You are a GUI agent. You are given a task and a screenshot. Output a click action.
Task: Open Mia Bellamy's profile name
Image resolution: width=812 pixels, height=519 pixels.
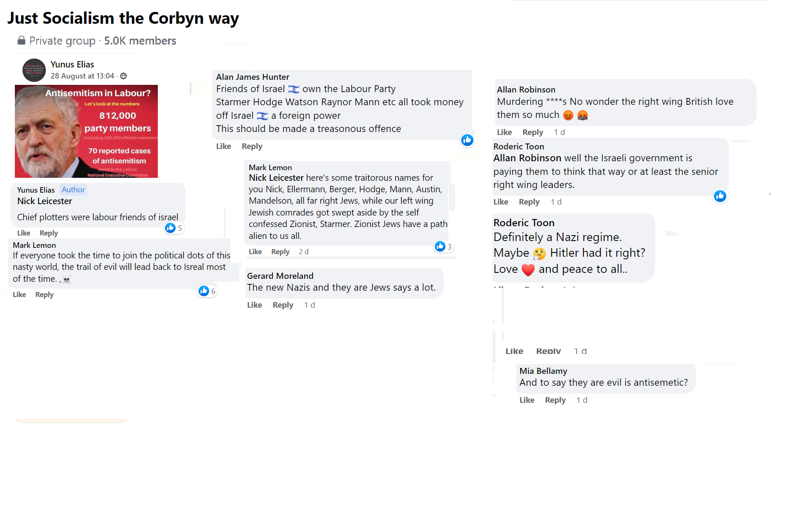(x=543, y=371)
